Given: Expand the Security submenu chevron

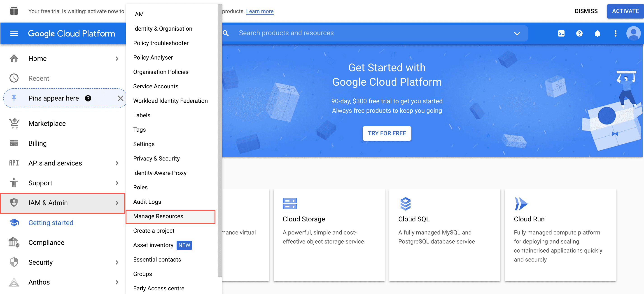Looking at the screenshot, I should tap(117, 262).
